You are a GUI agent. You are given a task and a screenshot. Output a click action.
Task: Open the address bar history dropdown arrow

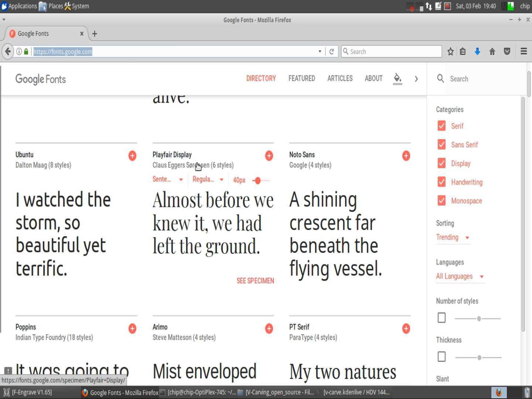320,52
